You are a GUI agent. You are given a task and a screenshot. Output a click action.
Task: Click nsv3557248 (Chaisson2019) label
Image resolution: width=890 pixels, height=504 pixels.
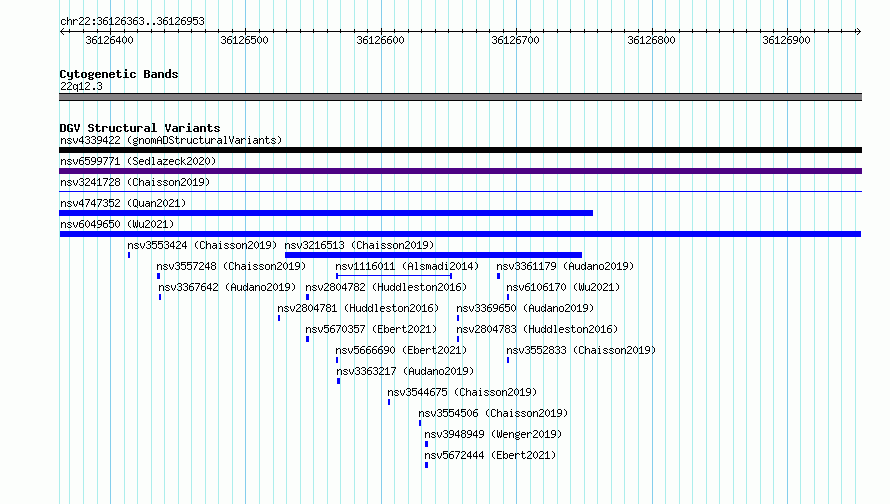[x=231, y=266]
